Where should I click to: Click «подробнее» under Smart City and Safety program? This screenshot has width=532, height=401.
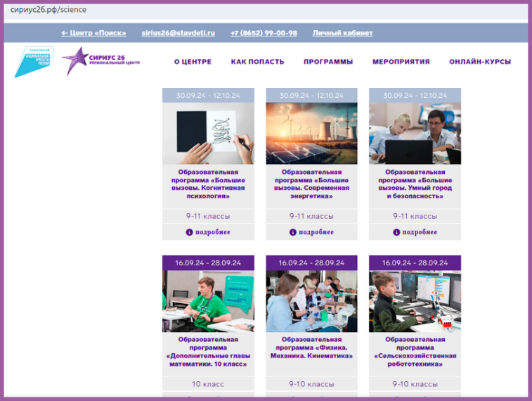tap(420, 232)
